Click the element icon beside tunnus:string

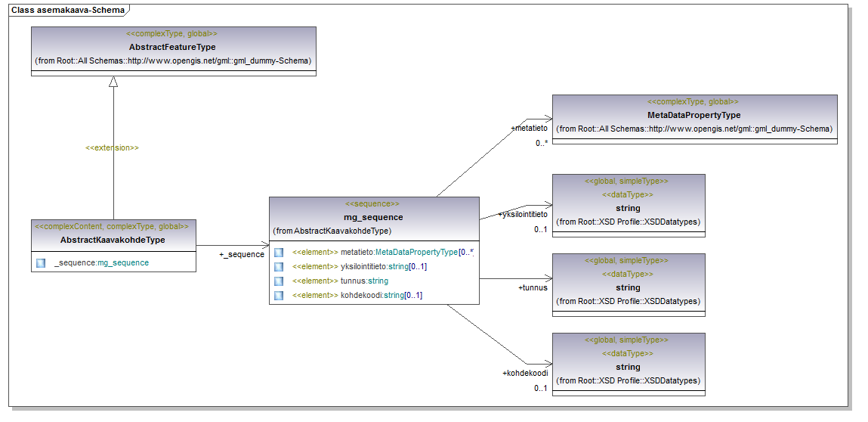click(279, 281)
